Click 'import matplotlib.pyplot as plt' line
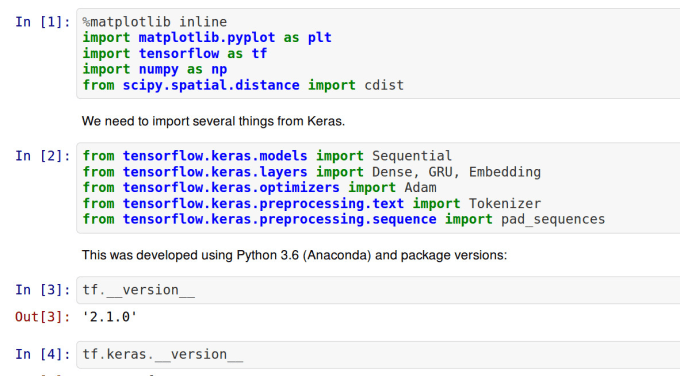 coord(207,37)
